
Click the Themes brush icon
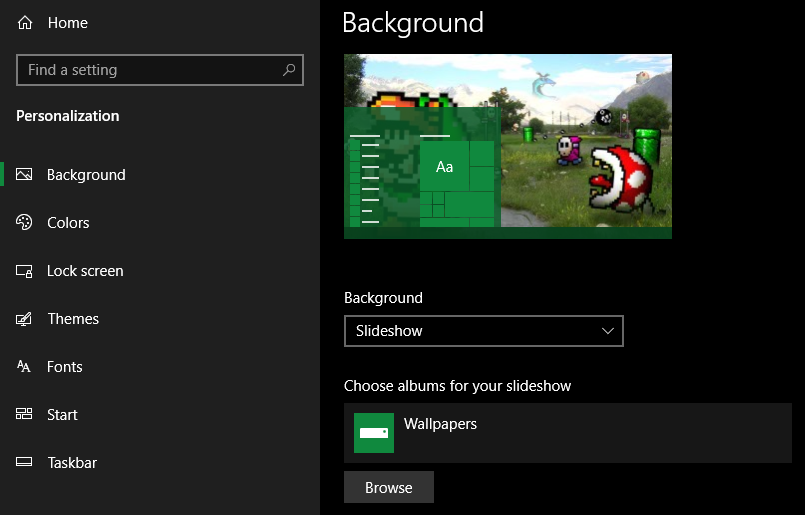(25, 318)
